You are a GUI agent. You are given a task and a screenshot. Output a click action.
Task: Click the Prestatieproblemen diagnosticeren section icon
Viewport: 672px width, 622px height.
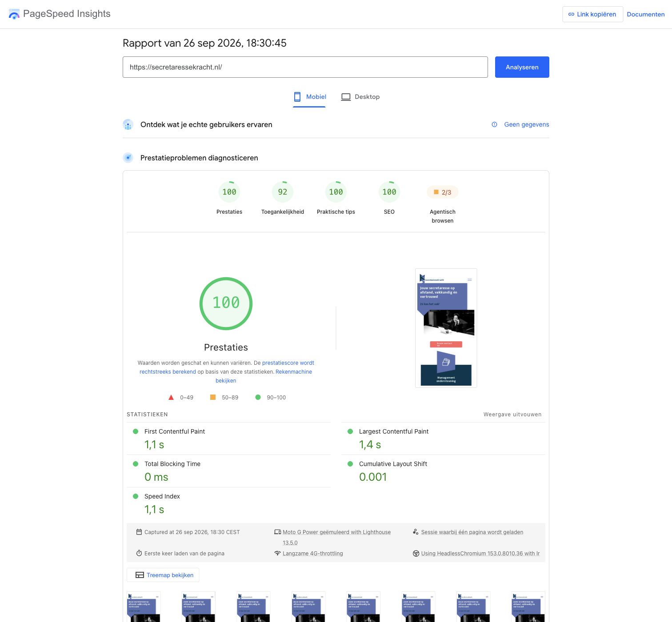(x=128, y=158)
